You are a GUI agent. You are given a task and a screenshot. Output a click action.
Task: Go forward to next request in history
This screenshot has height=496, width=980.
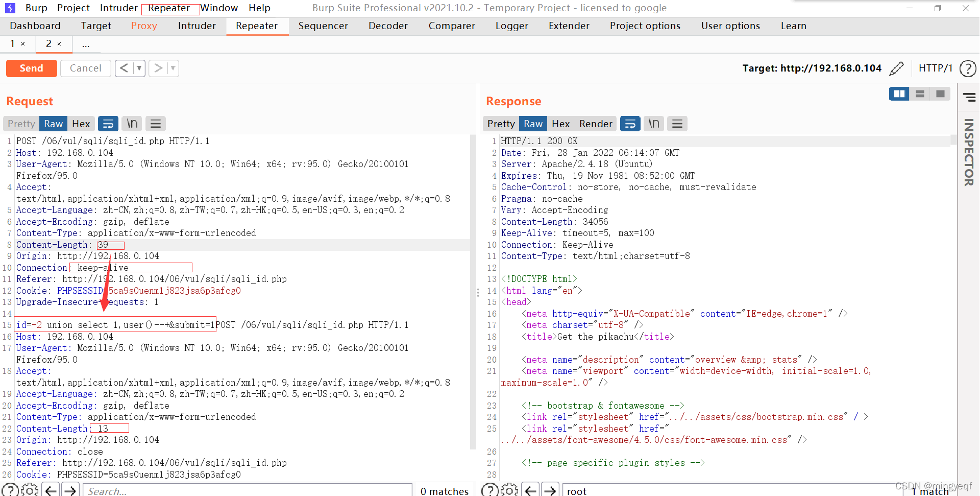(x=158, y=68)
